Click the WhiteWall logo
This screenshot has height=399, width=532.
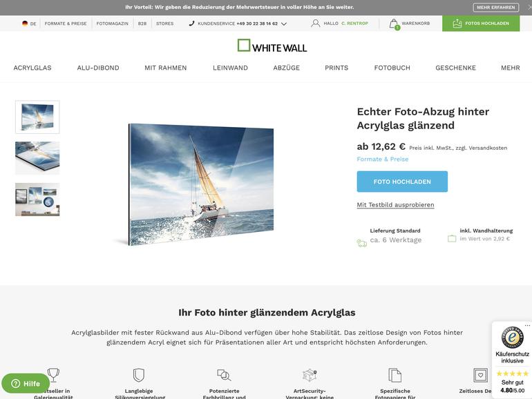[272, 46]
